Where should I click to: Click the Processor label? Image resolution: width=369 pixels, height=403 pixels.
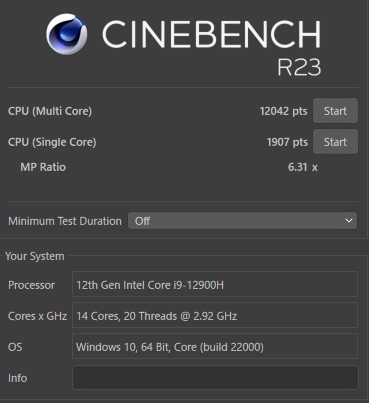coord(31,285)
